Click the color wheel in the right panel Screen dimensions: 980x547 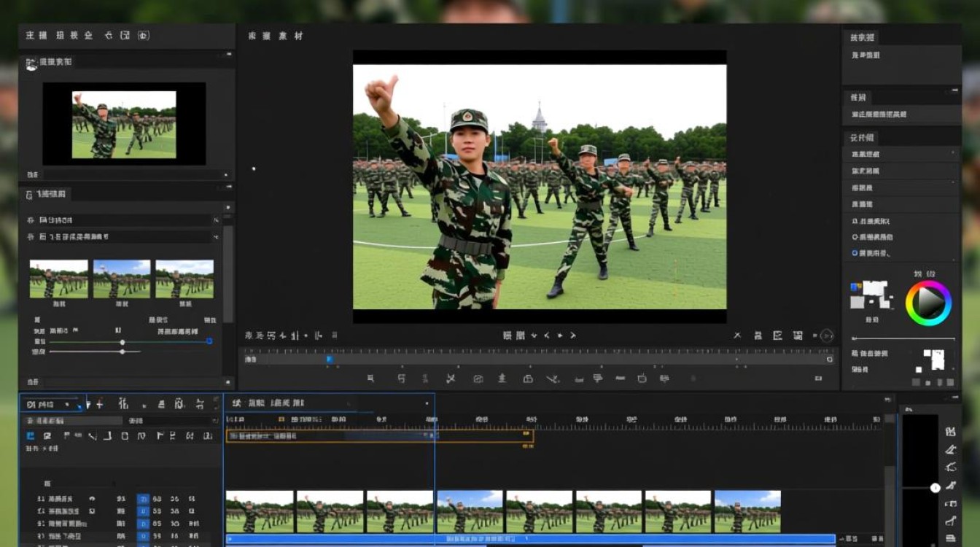[x=928, y=303]
